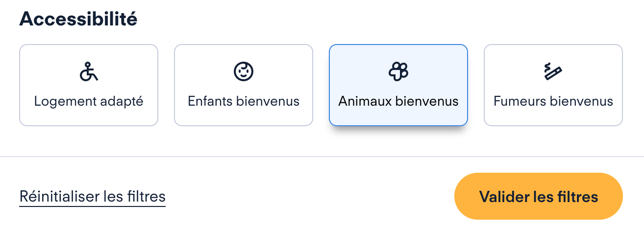Enable the Fumeurs bienvenus filter

click(553, 85)
